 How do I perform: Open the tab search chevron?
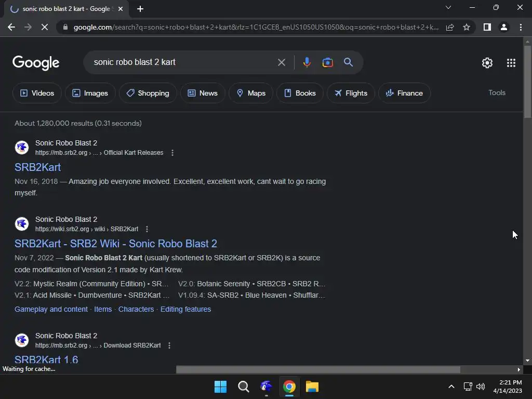click(x=448, y=7)
